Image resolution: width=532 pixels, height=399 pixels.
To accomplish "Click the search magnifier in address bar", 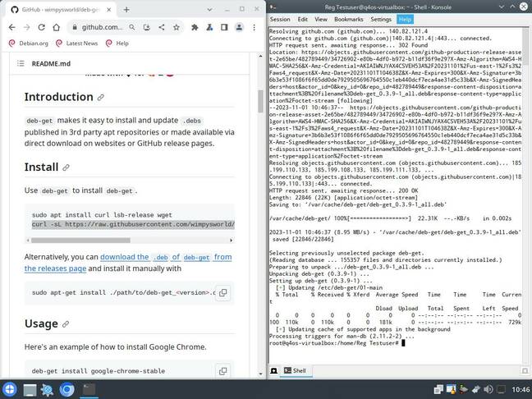I will [x=132, y=27].
